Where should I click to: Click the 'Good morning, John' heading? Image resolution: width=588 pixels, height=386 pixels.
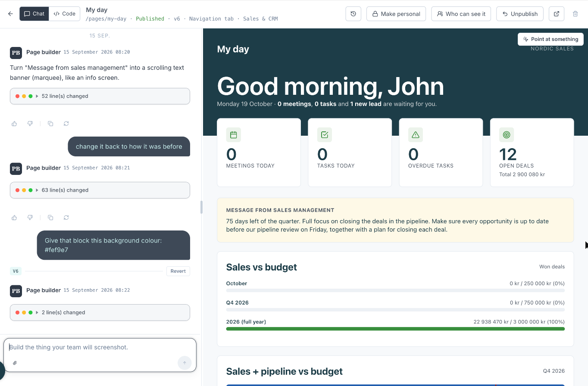[330, 86]
